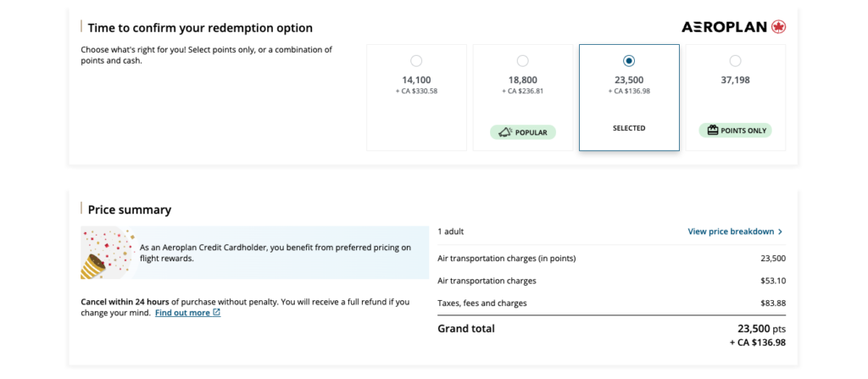
Task: Expand price breakdown using the chevron arrow
Action: click(780, 231)
